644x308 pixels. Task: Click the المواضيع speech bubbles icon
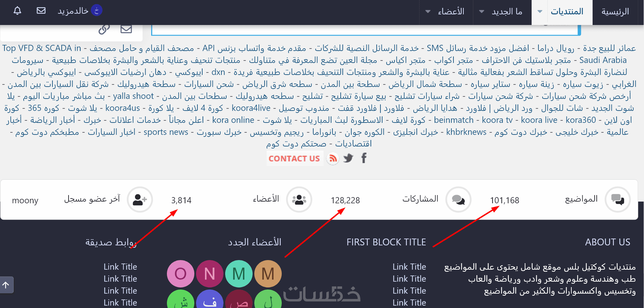pos(618,200)
